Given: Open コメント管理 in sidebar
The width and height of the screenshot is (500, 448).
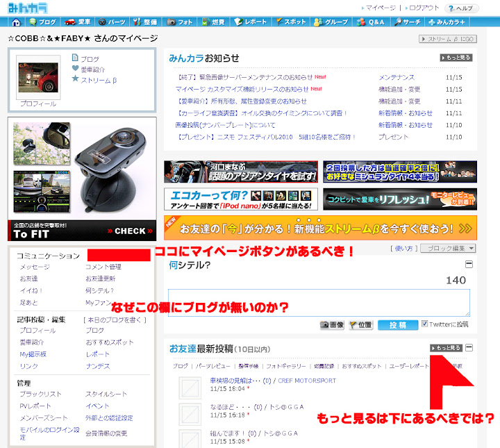Looking at the screenshot, I should pyautogui.click(x=103, y=267).
